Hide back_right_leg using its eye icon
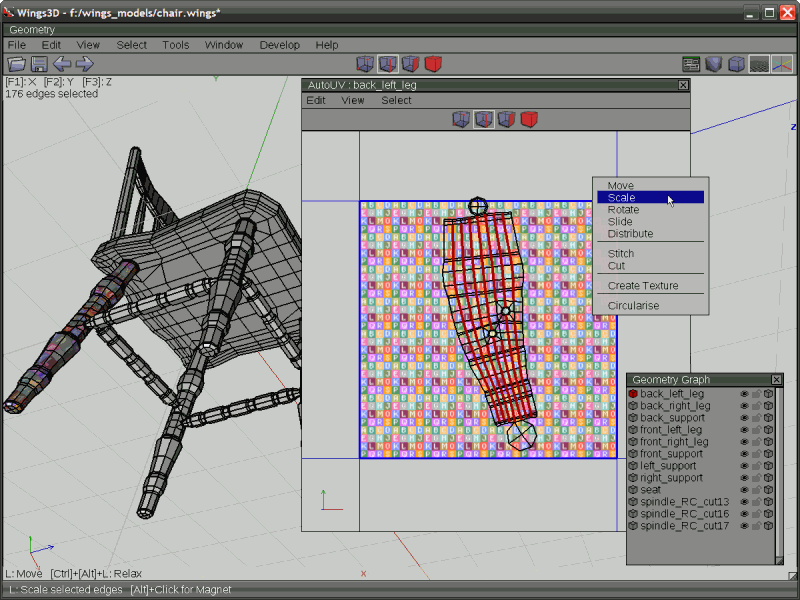 pos(744,406)
